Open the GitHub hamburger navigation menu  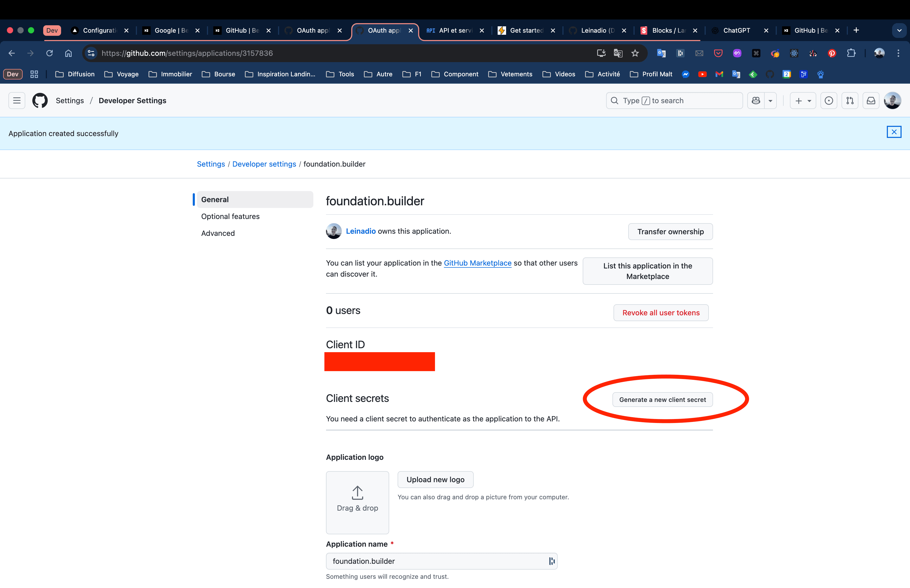pyautogui.click(x=17, y=101)
